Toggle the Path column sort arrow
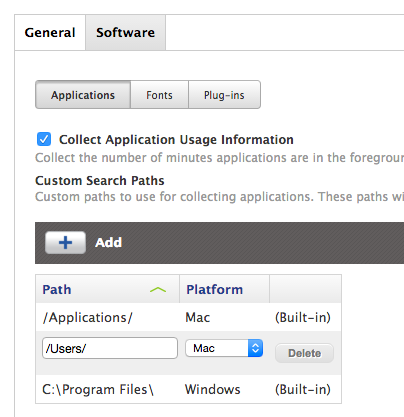This screenshot has height=417, width=404. [158, 290]
